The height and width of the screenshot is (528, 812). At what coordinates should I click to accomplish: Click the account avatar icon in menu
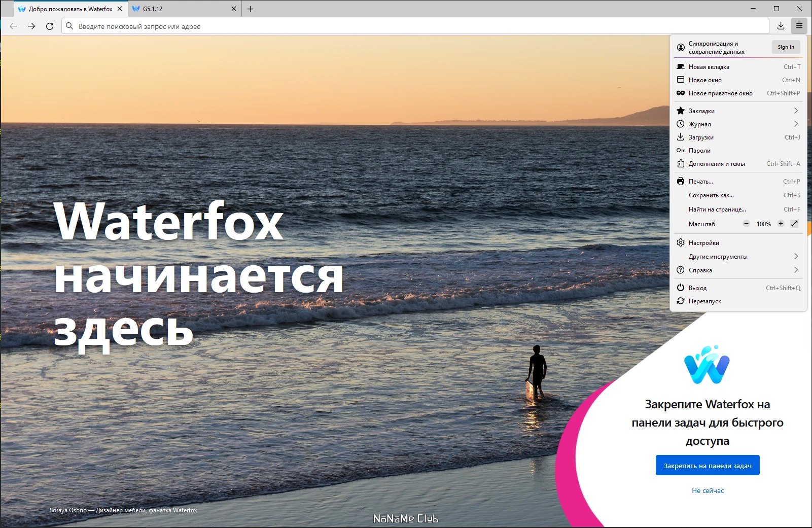point(681,47)
